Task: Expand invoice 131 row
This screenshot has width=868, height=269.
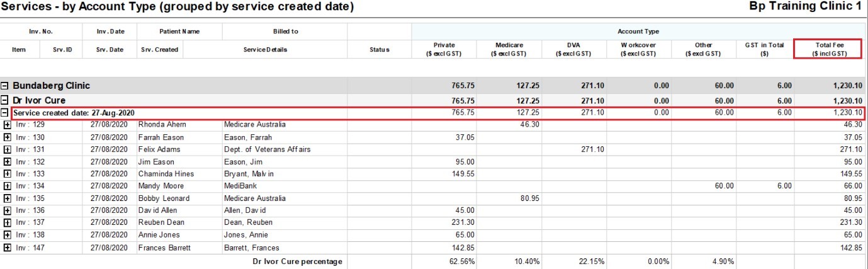Action: click(x=8, y=149)
